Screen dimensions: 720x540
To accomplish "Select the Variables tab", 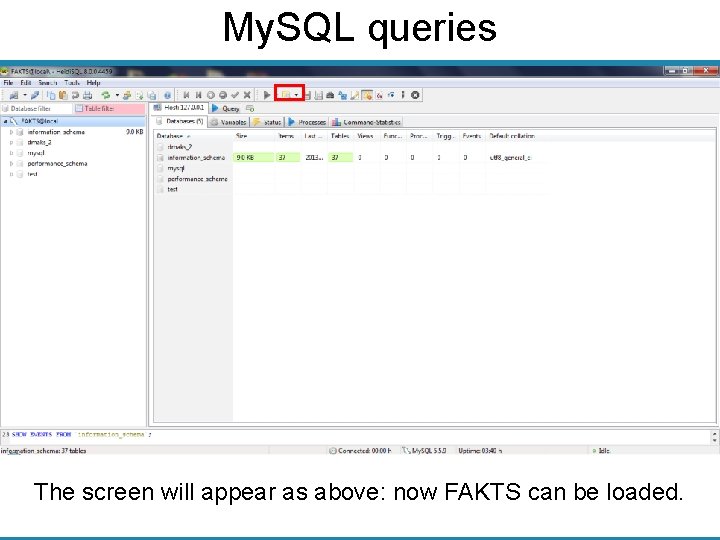I will (x=229, y=122).
